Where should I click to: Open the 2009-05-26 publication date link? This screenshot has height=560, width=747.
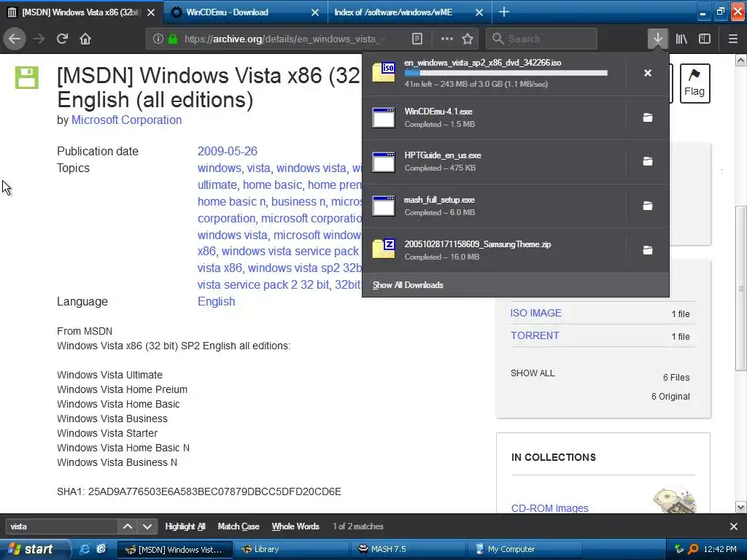click(228, 151)
